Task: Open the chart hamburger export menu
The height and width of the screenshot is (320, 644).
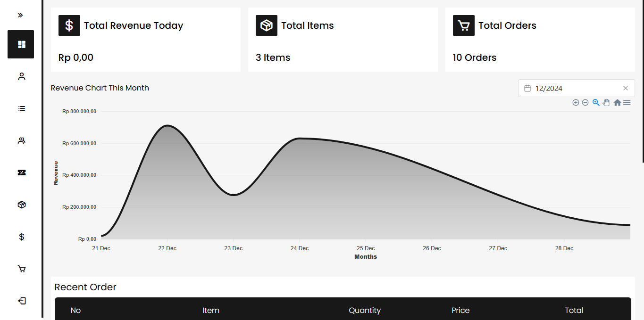Action: [x=627, y=102]
